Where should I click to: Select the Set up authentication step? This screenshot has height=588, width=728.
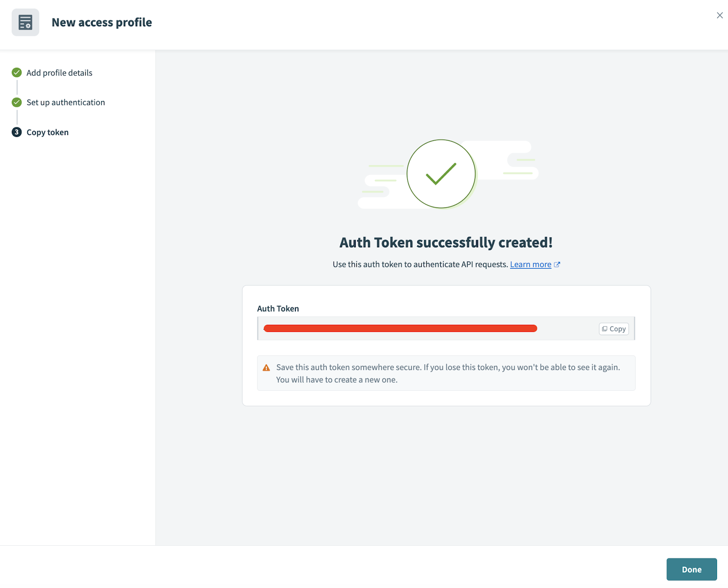pos(66,102)
